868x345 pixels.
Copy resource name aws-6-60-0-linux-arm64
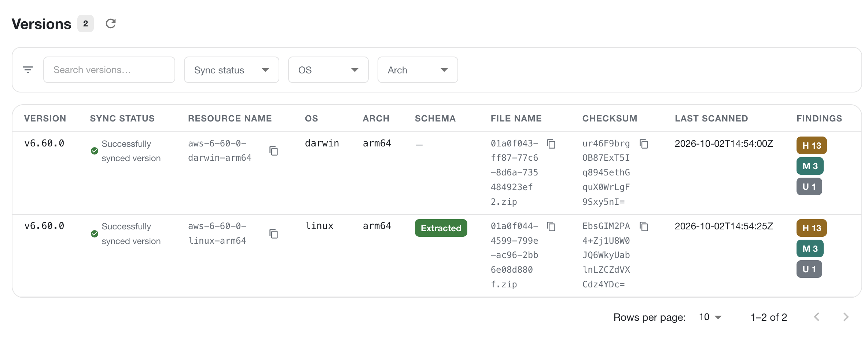tap(274, 234)
